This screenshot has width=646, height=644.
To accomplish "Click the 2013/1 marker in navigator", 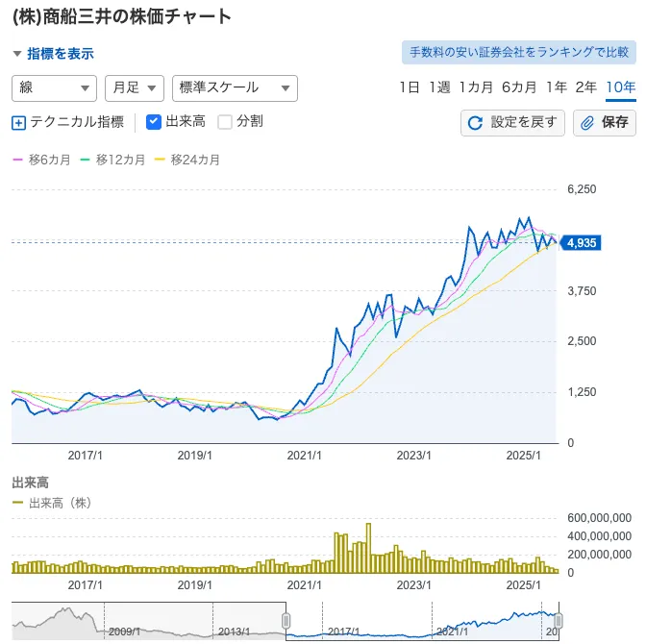I will [234, 632].
